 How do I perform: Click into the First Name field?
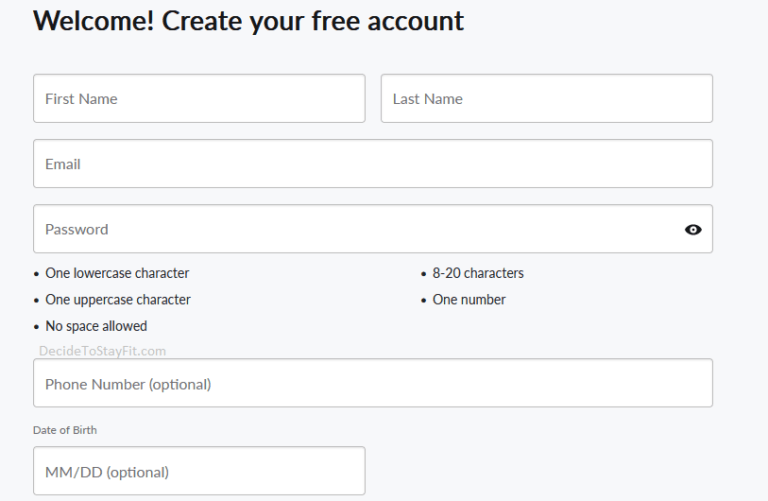point(199,99)
